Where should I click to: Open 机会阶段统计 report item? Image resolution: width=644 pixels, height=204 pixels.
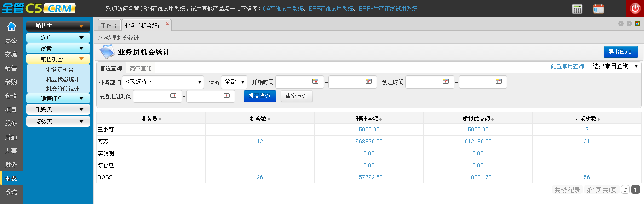click(63, 89)
